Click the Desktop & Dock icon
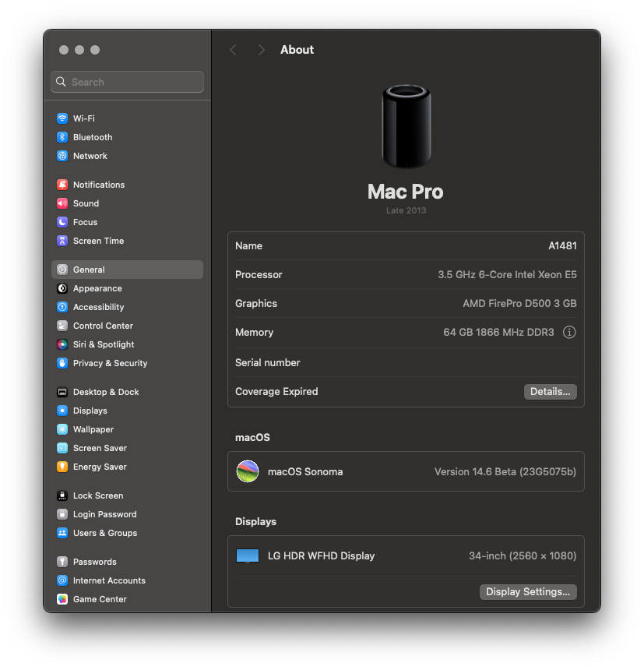 [x=62, y=392]
